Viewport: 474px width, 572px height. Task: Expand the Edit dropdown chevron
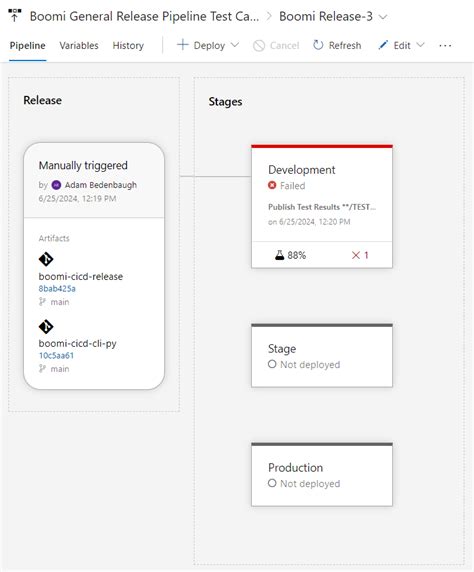pos(420,45)
